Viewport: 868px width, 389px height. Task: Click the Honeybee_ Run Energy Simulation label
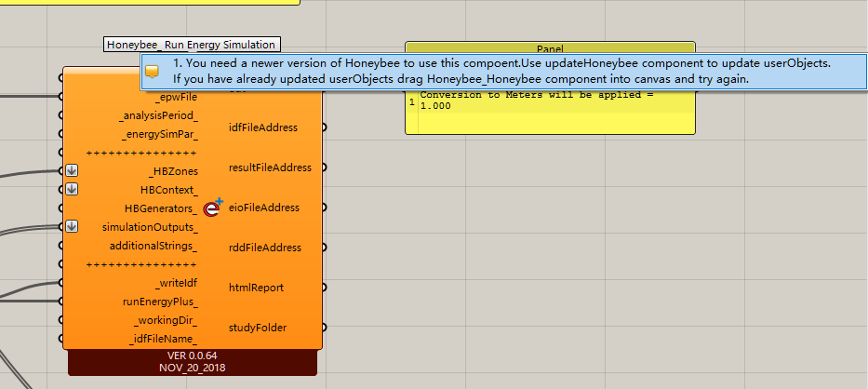click(x=191, y=45)
